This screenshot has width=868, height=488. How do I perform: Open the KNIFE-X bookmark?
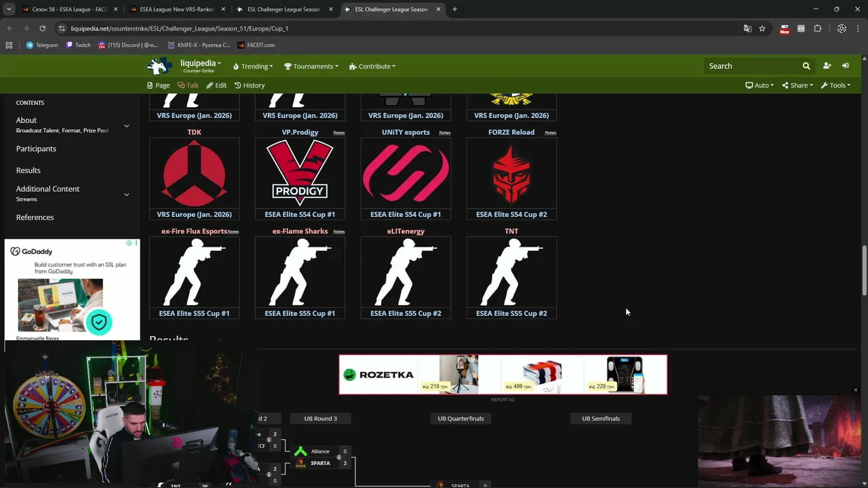[198, 45]
